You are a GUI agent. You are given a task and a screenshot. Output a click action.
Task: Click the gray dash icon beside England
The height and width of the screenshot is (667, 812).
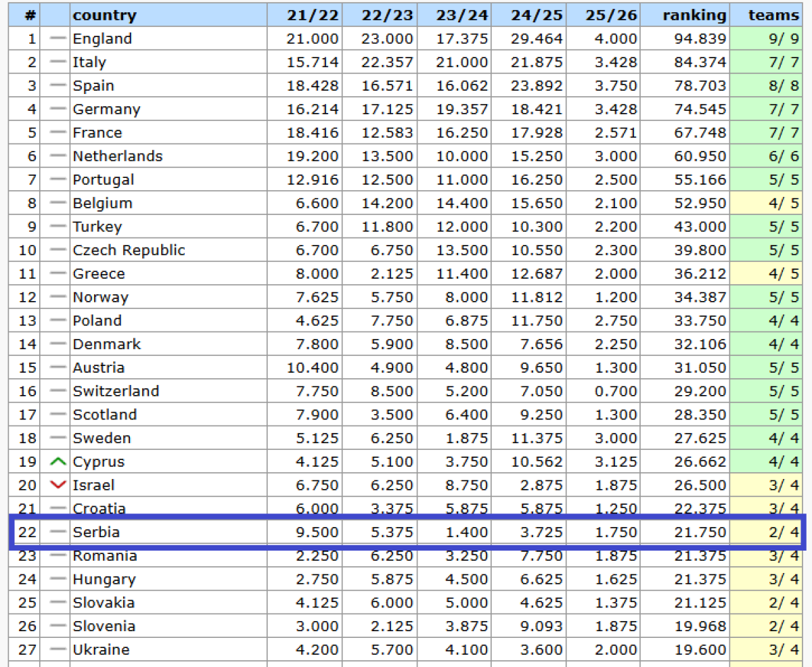[x=59, y=39]
